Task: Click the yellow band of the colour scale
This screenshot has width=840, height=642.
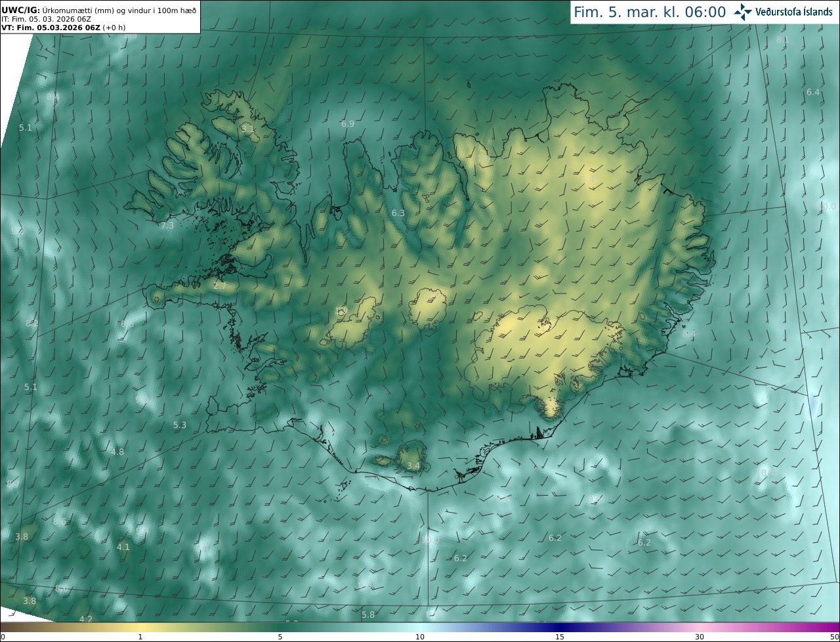Action: (x=141, y=627)
